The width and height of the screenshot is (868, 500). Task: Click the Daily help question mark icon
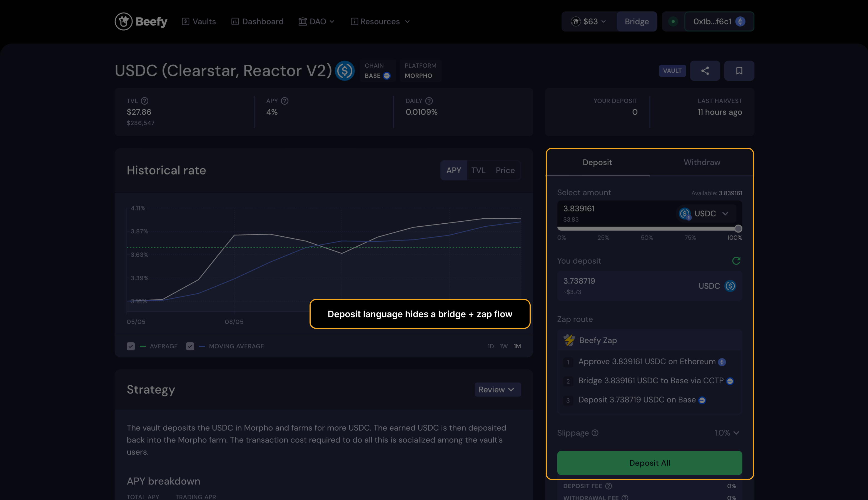pos(429,101)
